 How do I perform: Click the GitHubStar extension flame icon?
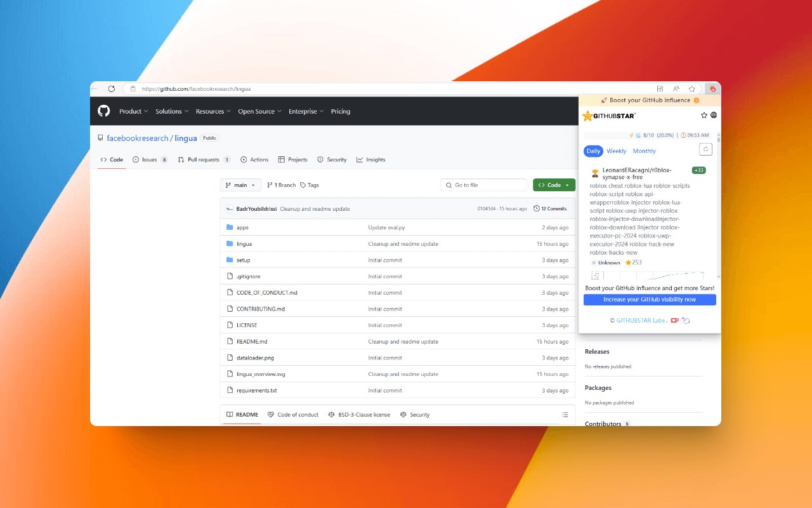point(713,89)
